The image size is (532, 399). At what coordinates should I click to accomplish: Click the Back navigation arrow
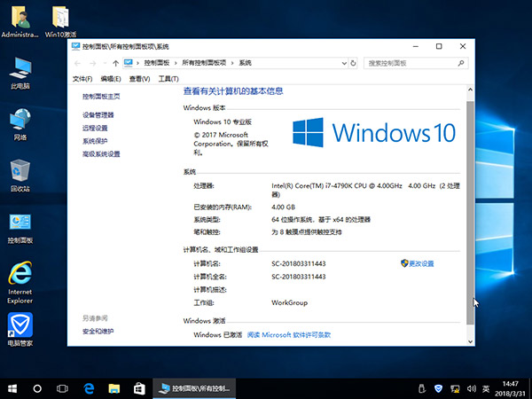79,63
